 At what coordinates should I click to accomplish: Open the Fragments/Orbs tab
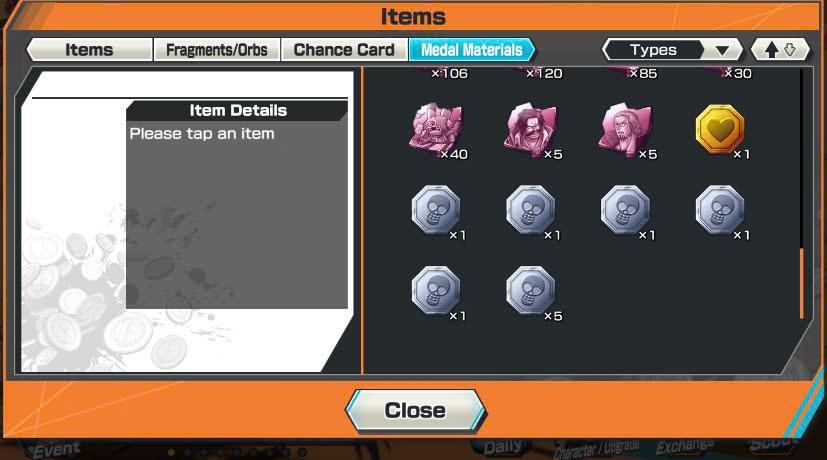[x=217, y=50]
